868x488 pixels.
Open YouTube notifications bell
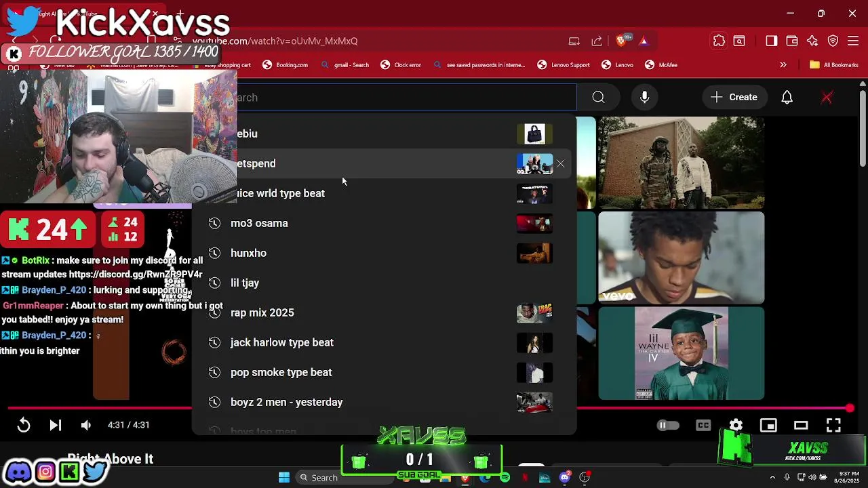click(x=787, y=97)
